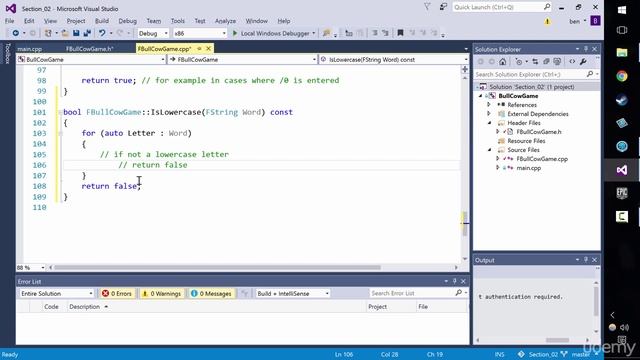Click the master branch in the status bar
The image size is (640, 360).
point(580,354)
